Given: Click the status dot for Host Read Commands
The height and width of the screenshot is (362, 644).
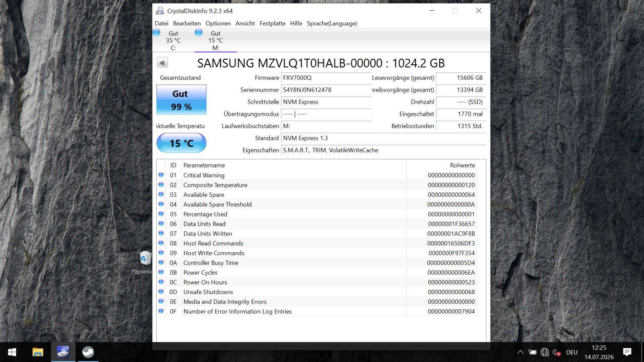Looking at the screenshot, I should 161,243.
